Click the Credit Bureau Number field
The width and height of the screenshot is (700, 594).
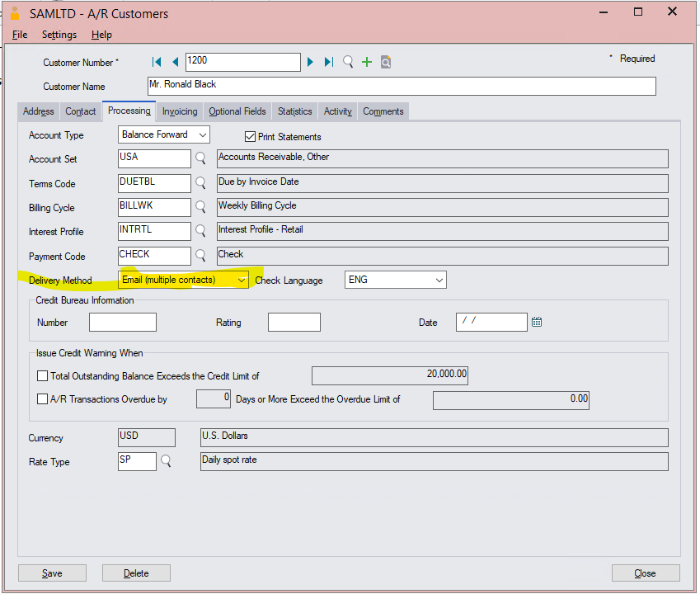(123, 322)
